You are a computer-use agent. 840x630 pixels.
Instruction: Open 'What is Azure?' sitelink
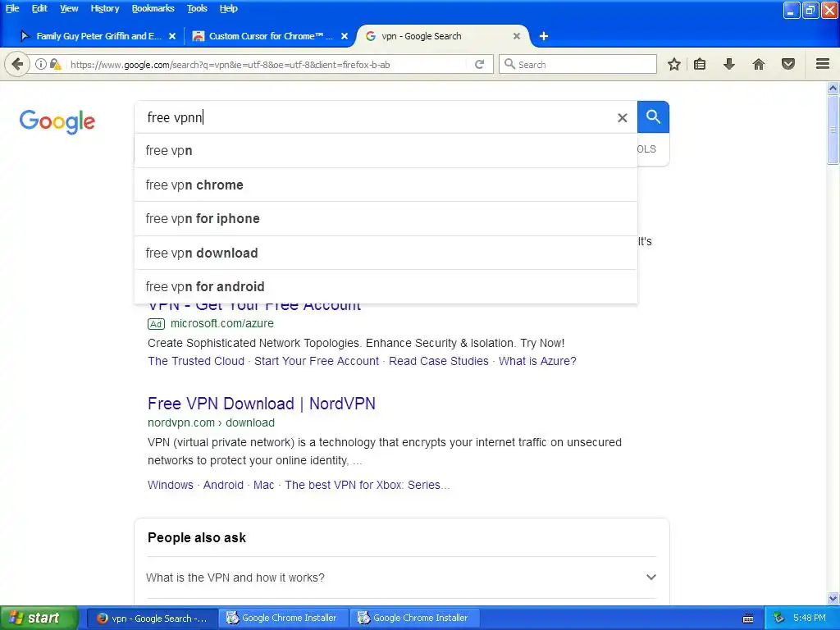coord(537,361)
